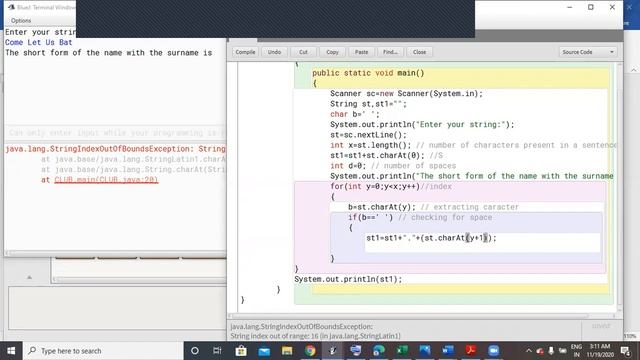Click the terminal output "Come Let Us Bat"

[x=38, y=42]
